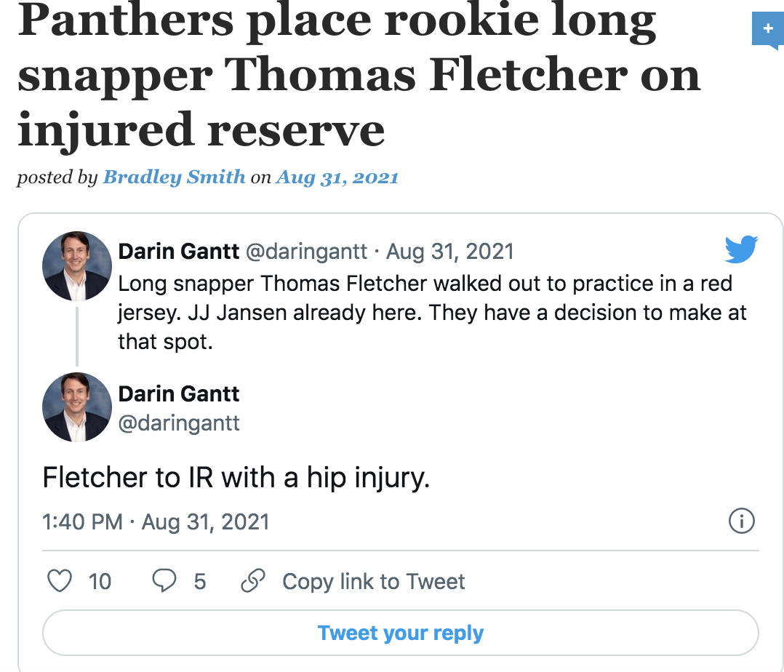Click the like count 10
Image resolution: width=784 pixels, height=672 pixels.
(x=100, y=582)
